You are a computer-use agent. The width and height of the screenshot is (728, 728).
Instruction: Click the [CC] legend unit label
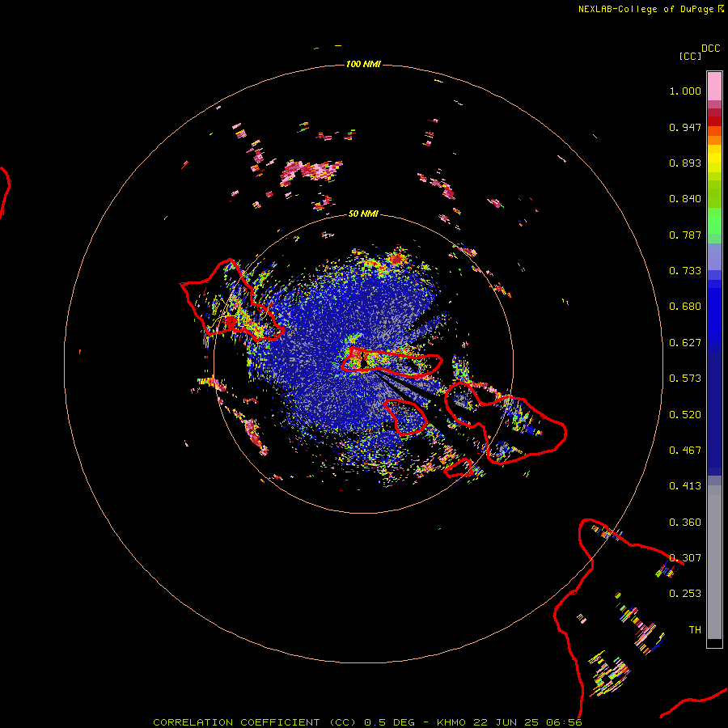[691, 56]
